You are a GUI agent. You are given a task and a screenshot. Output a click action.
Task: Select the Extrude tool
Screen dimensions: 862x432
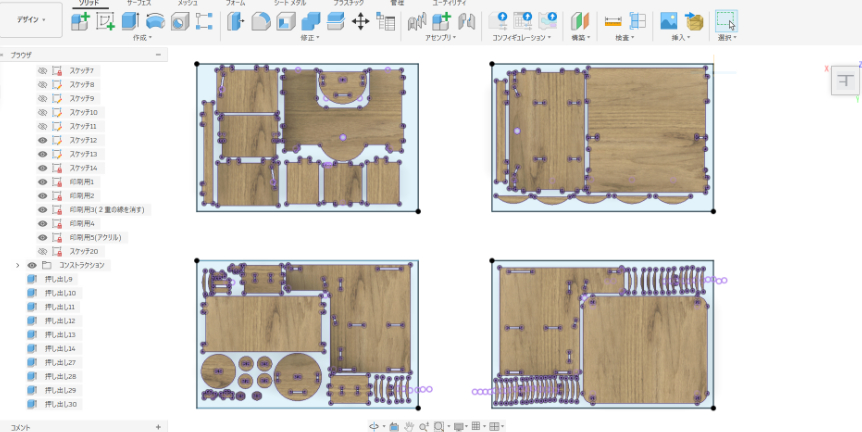pyautogui.click(x=130, y=21)
